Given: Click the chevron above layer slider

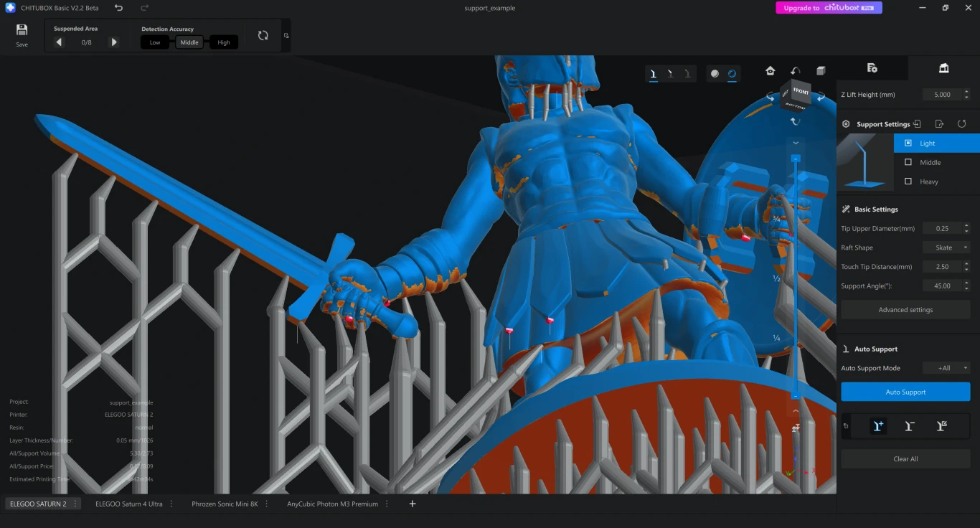Looking at the screenshot, I should point(796,143).
